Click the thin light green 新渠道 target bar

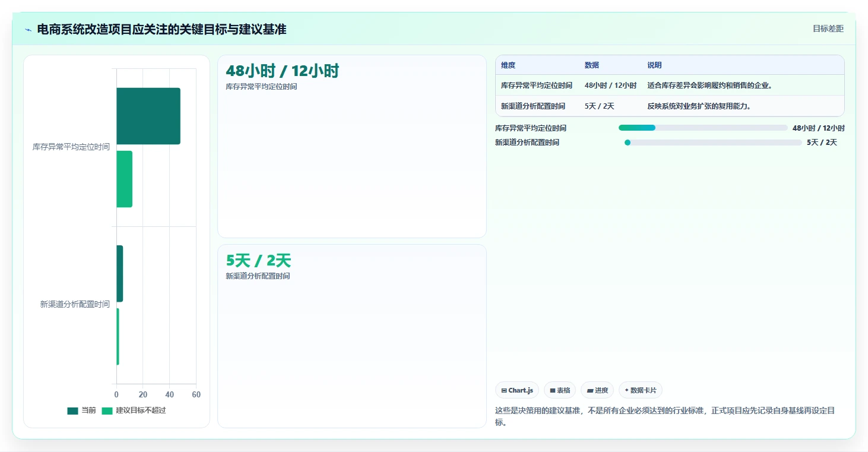118,337
